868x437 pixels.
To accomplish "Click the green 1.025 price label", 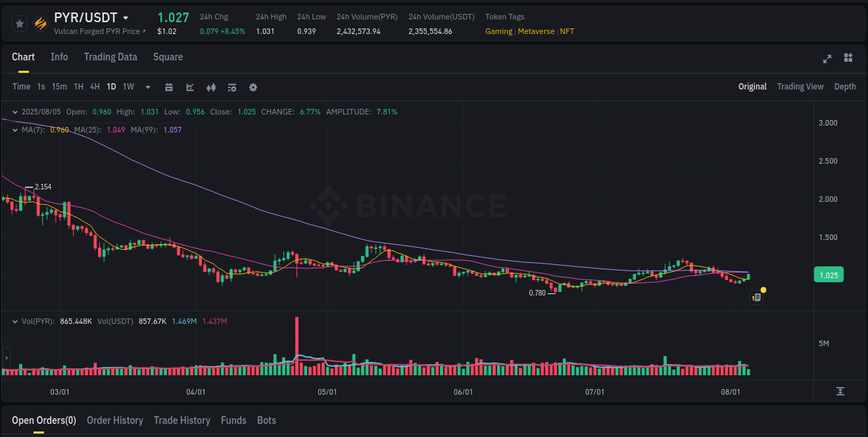I will tap(828, 275).
